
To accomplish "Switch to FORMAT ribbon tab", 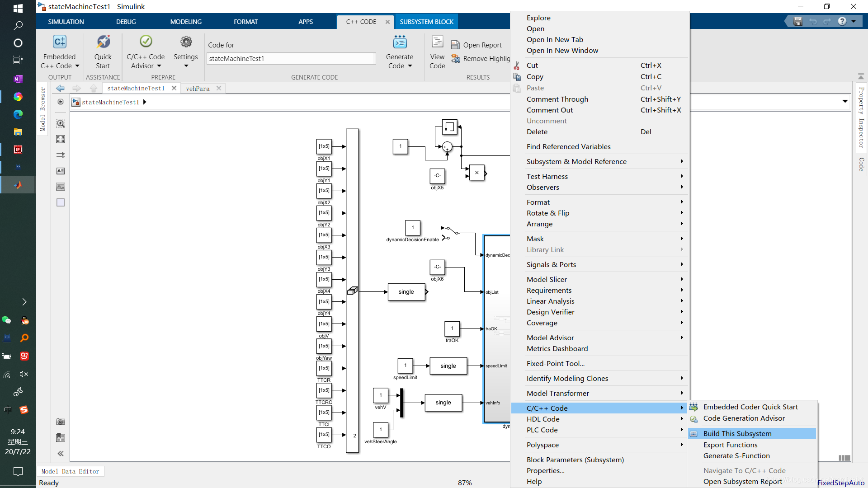I will point(245,22).
